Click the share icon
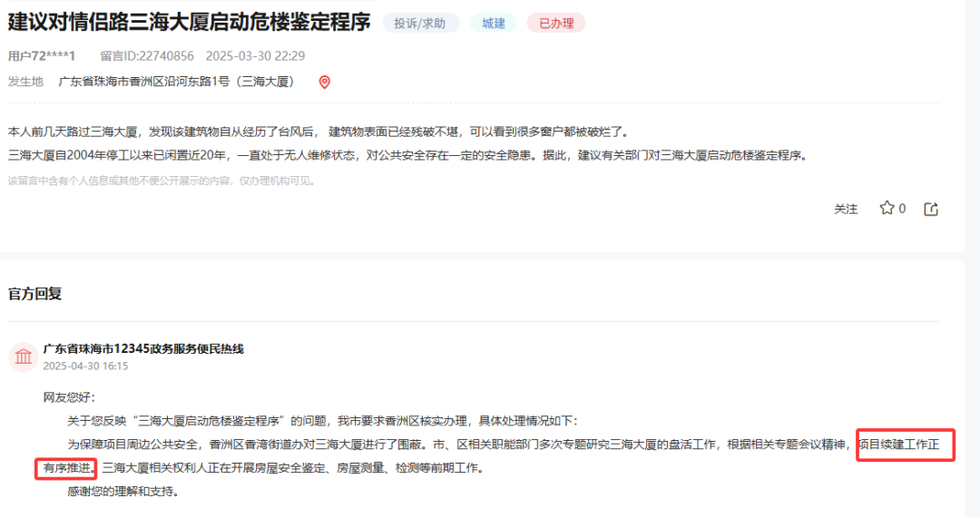 tap(931, 209)
